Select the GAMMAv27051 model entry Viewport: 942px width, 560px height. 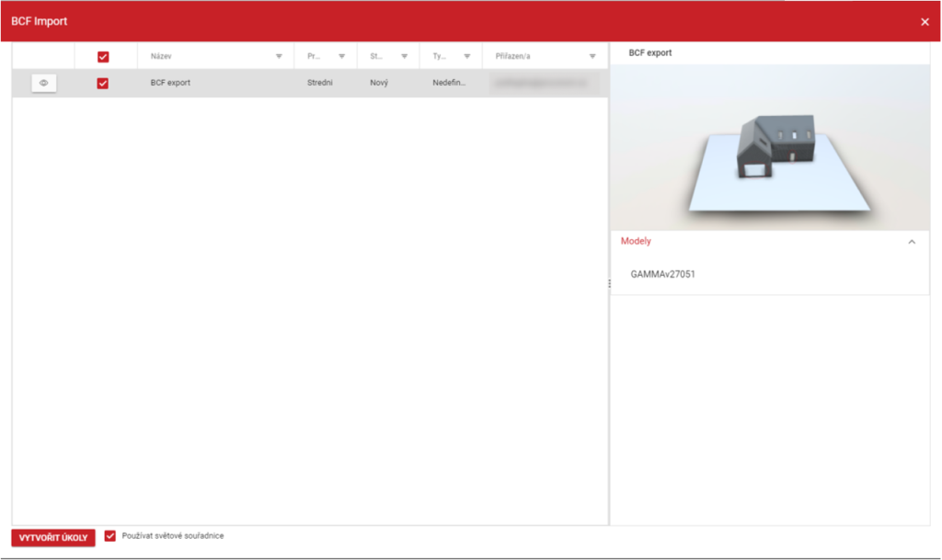(663, 274)
